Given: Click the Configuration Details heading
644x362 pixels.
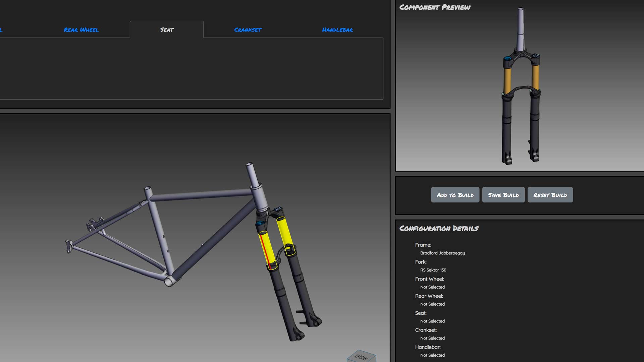Looking at the screenshot, I should (x=439, y=229).
